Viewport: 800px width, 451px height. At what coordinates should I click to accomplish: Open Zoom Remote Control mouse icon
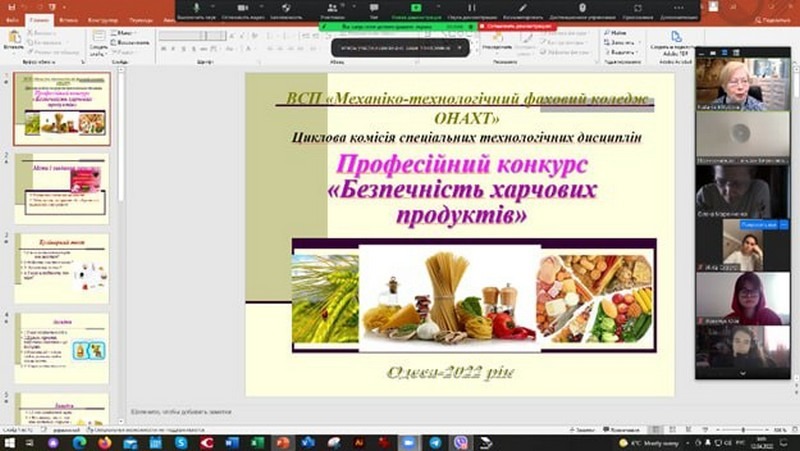582,8
